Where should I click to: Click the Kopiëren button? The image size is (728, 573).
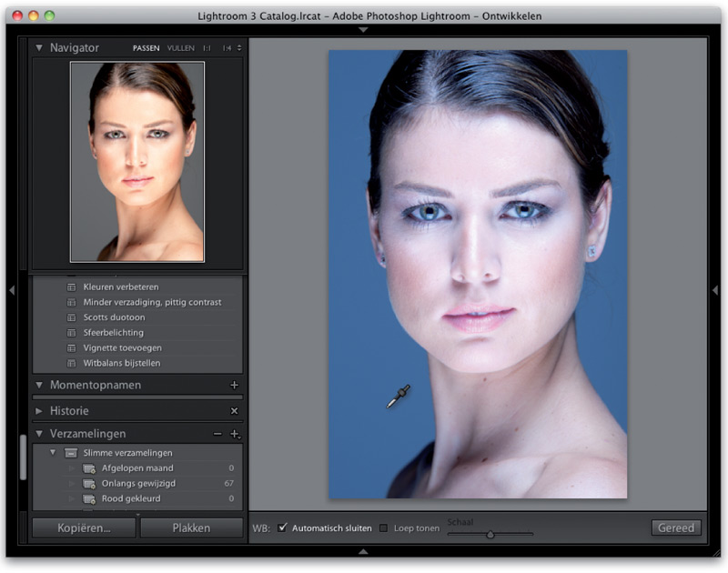click(84, 528)
